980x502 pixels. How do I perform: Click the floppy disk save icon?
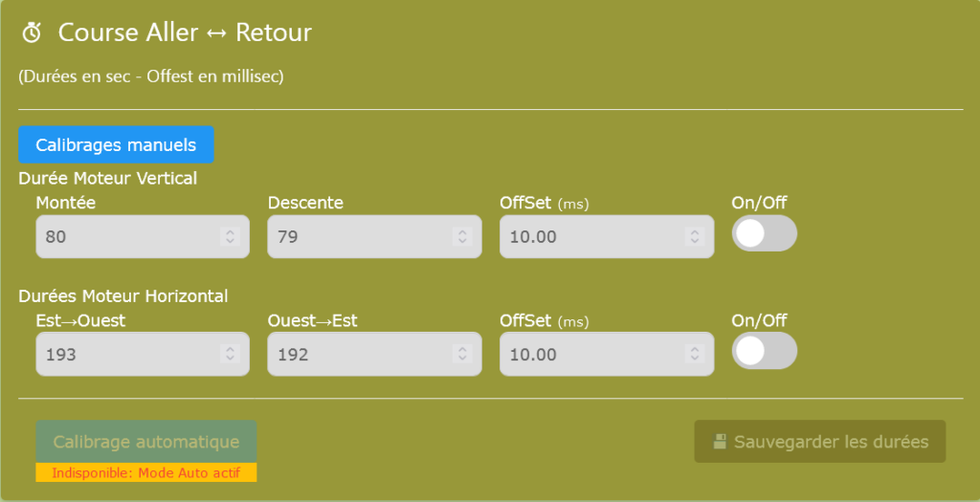point(721,442)
